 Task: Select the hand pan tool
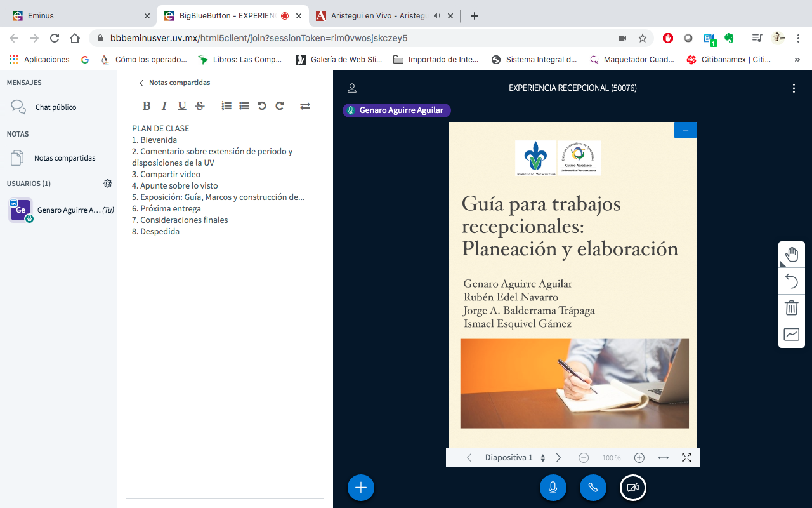click(x=791, y=255)
